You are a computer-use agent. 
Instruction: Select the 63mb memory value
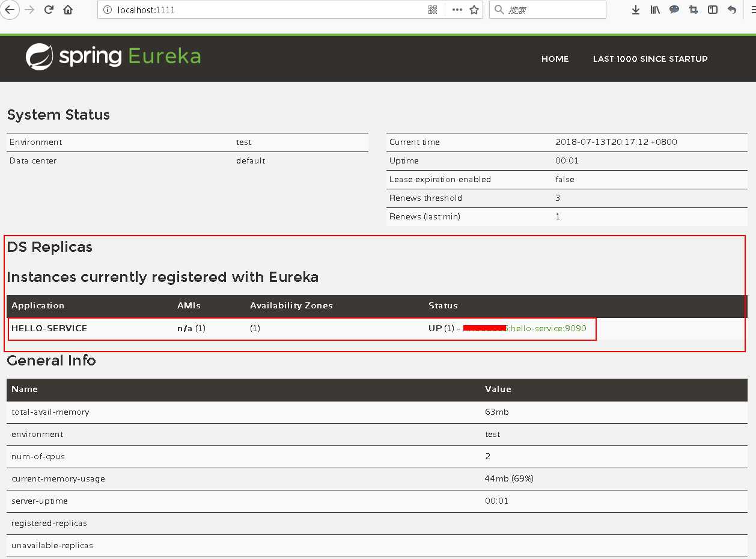coord(497,412)
